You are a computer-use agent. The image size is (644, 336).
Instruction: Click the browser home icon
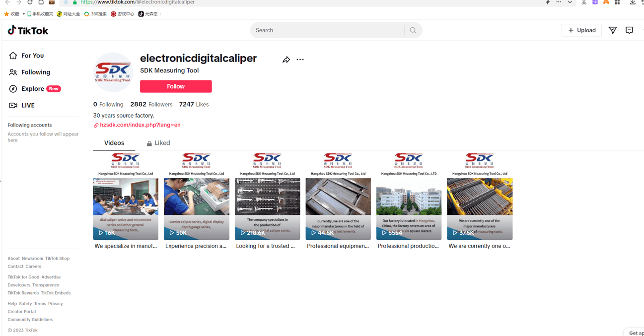coord(41,2)
